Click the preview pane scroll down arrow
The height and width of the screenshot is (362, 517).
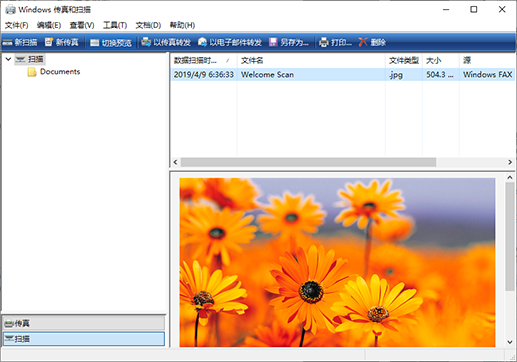tap(510, 342)
